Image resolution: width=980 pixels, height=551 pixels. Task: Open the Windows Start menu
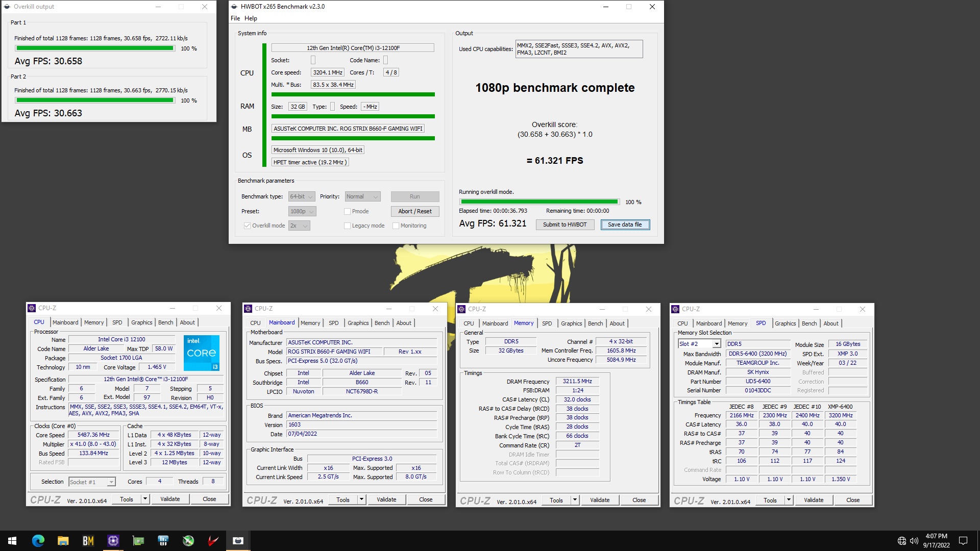12,541
